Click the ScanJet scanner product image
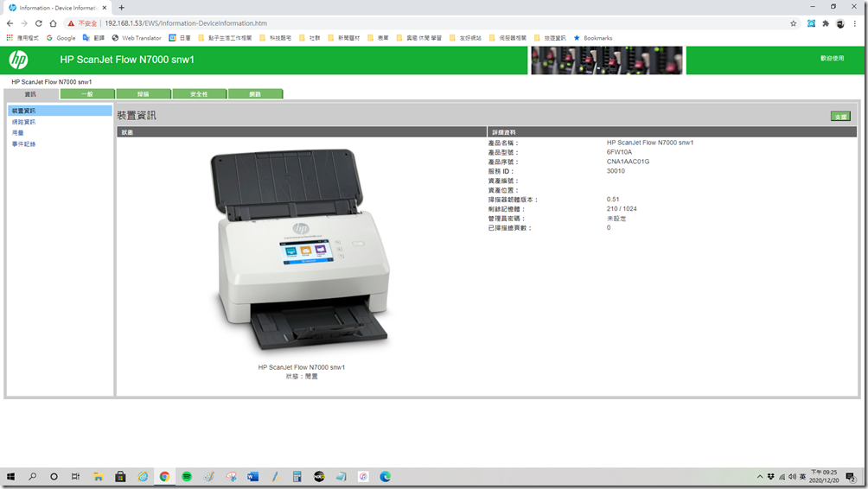 pyautogui.click(x=301, y=249)
